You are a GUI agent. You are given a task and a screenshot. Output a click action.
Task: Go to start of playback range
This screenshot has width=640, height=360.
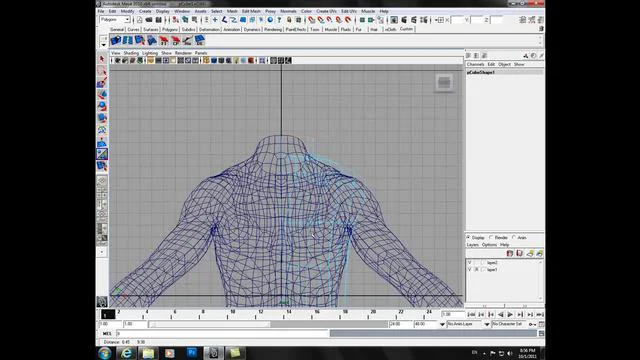471,315
